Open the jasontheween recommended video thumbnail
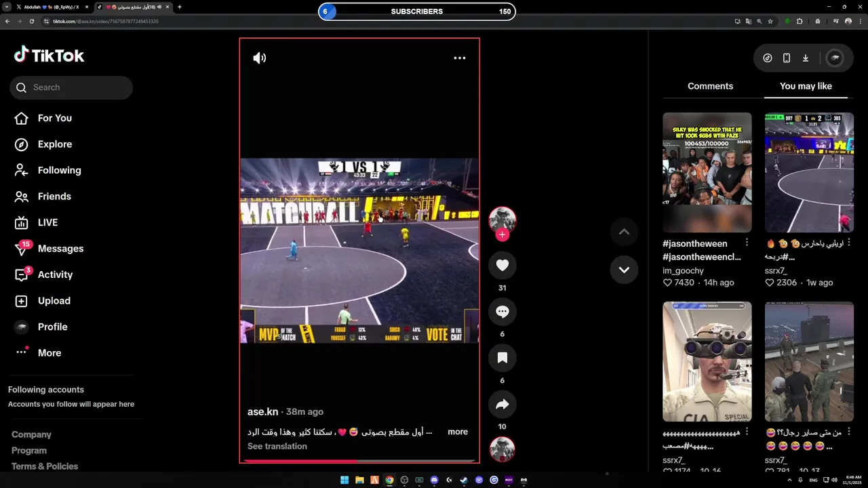 click(707, 172)
